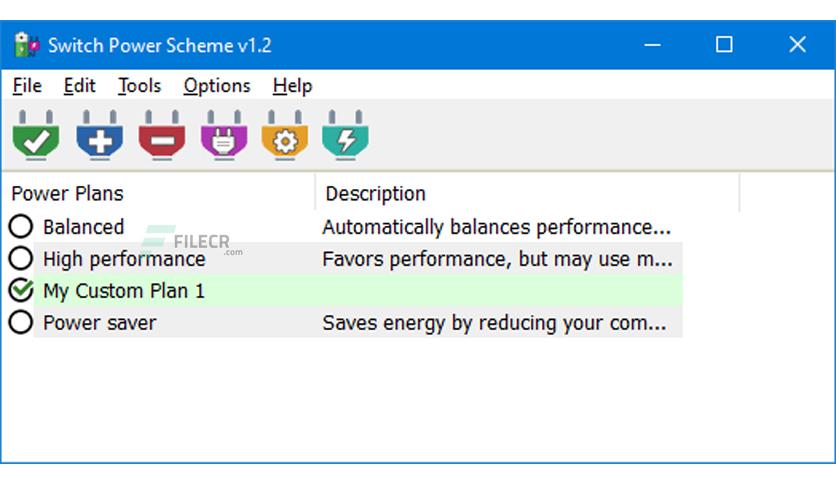Click the green checkmark apply plan icon
The height and width of the screenshot is (484, 836).
click(x=36, y=135)
